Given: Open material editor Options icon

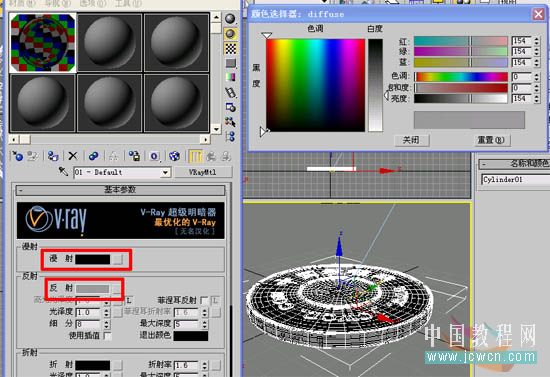Looking at the screenshot, I should [x=230, y=107].
